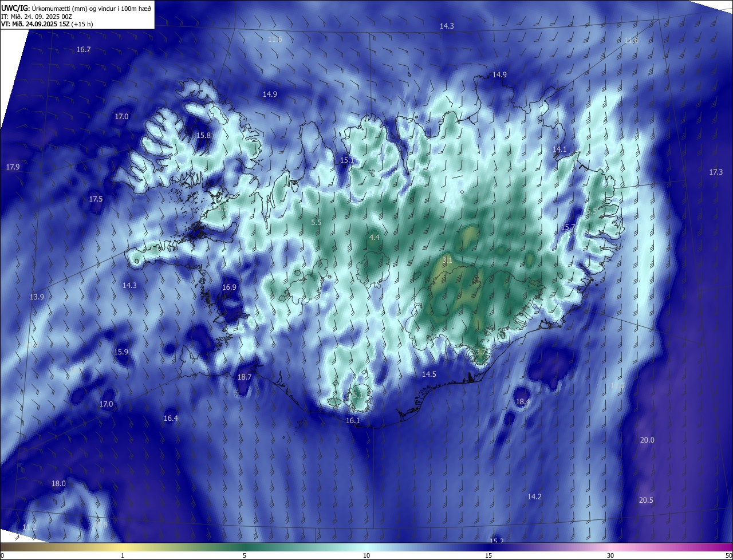
Task: Click the 3.1 value label
Action: 447,260
